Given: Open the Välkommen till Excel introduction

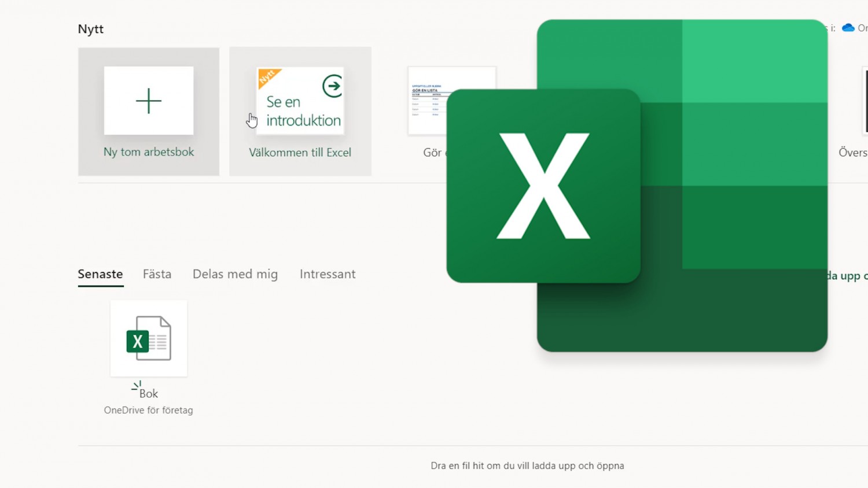Looking at the screenshot, I should click(x=300, y=152).
